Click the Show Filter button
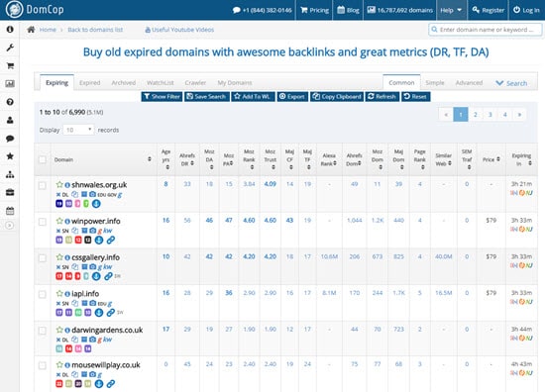This screenshot has width=545, height=392. 162,97
